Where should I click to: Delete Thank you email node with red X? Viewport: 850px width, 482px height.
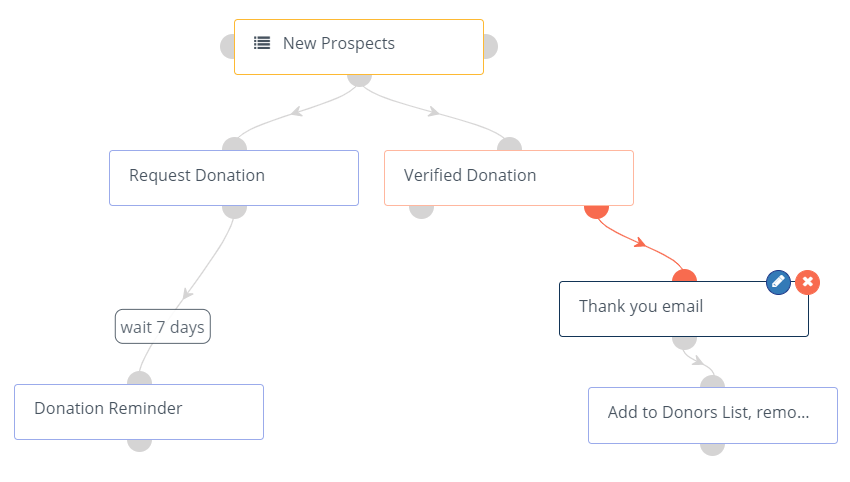coord(808,282)
